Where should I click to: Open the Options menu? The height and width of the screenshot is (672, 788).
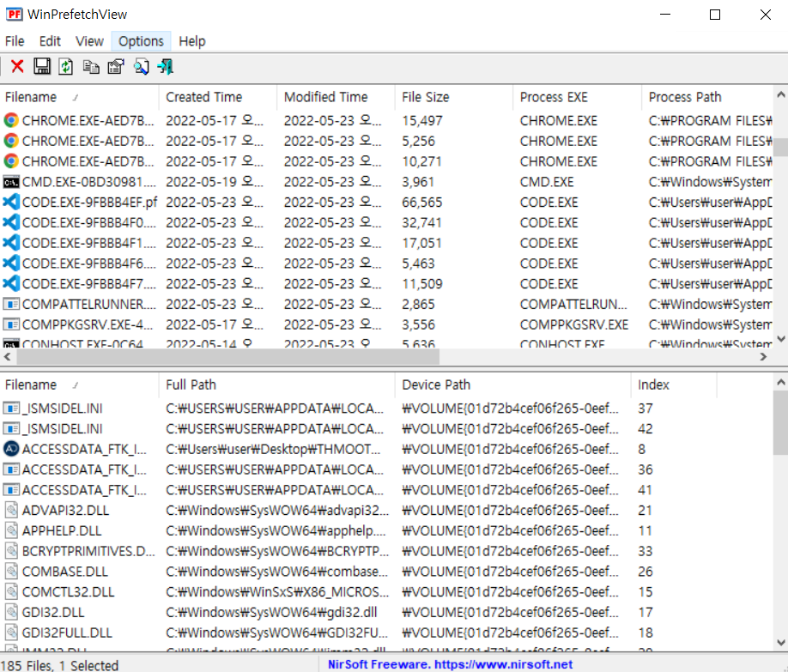click(141, 40)
